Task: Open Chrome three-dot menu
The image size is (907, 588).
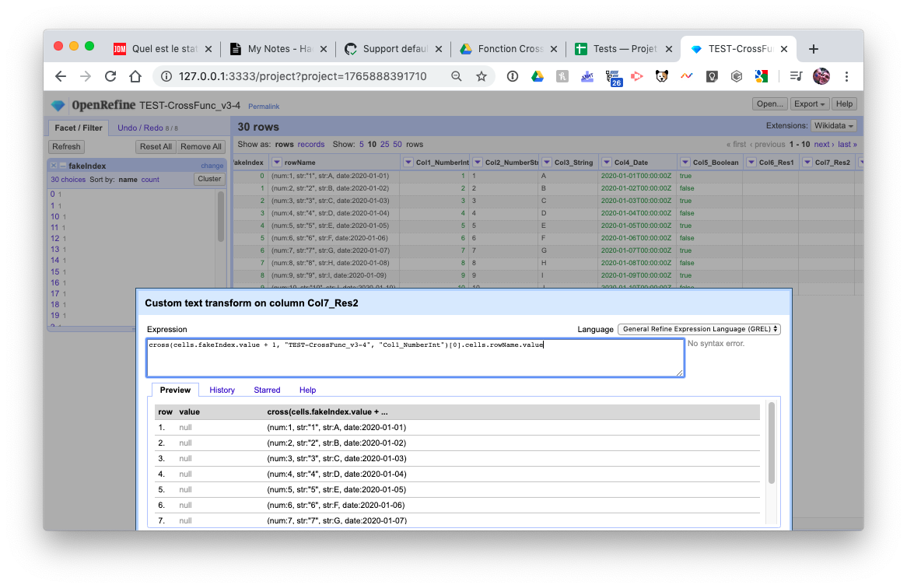Action: [x=847, y=76]
